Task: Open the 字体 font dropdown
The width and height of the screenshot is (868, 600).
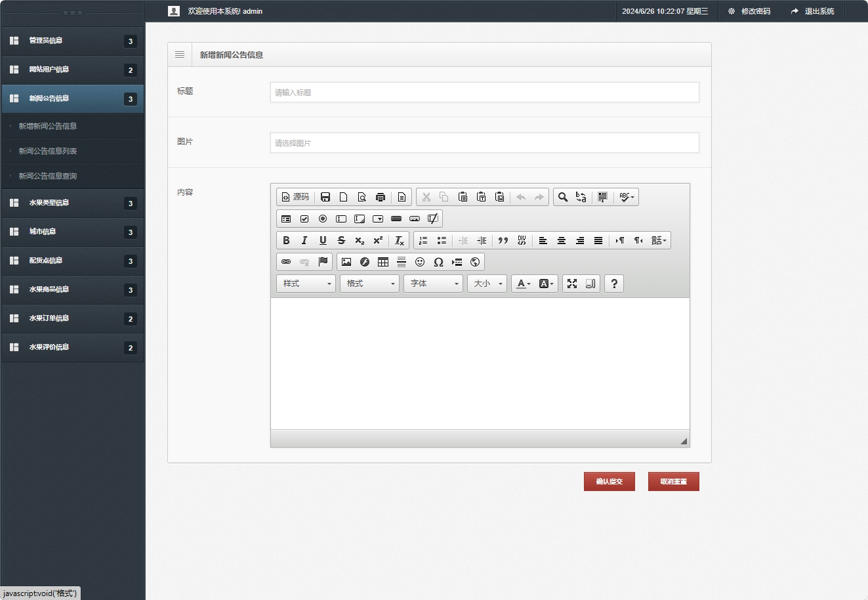Action: tap(434, 284)
